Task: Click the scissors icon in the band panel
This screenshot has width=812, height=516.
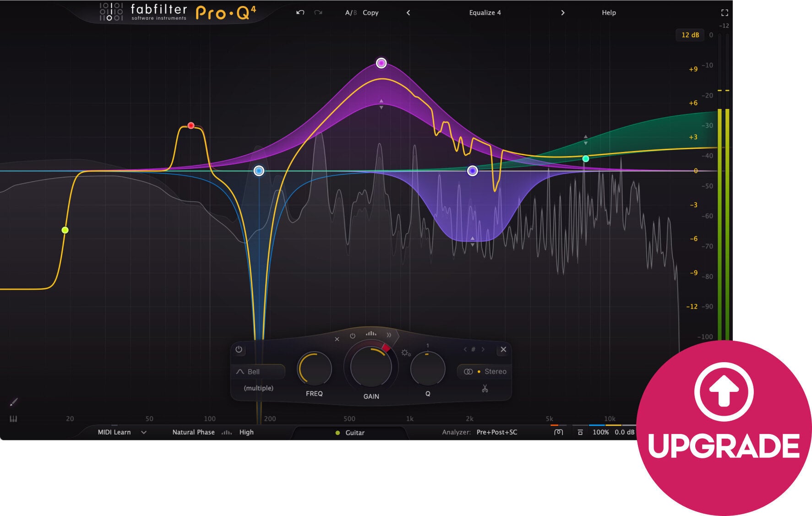Action: tap(484, 389)
